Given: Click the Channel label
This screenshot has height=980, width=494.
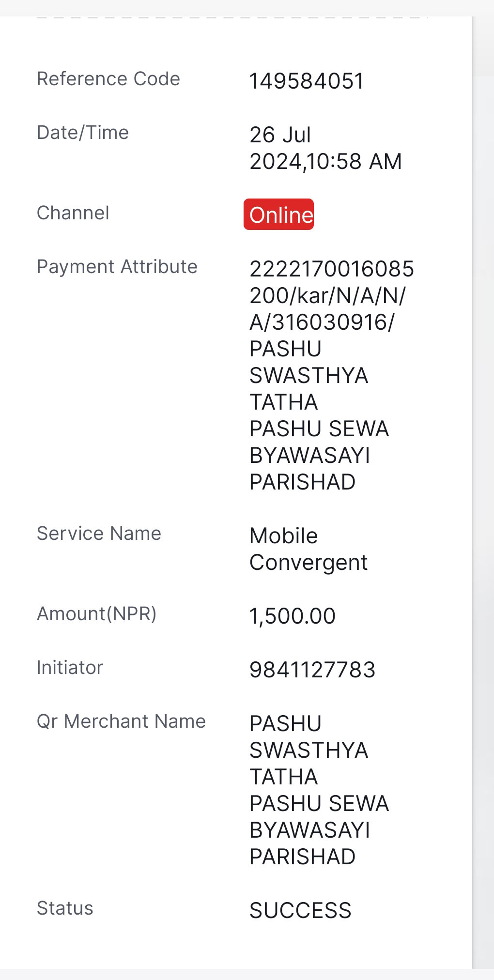Looking at the screenshot, I should (x=73, y=213).
